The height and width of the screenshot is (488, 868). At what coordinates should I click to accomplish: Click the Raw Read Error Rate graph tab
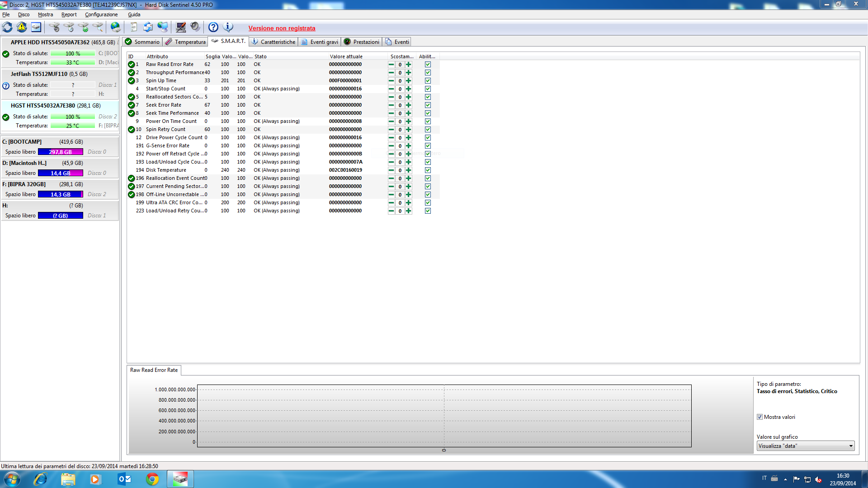[154, 370]
